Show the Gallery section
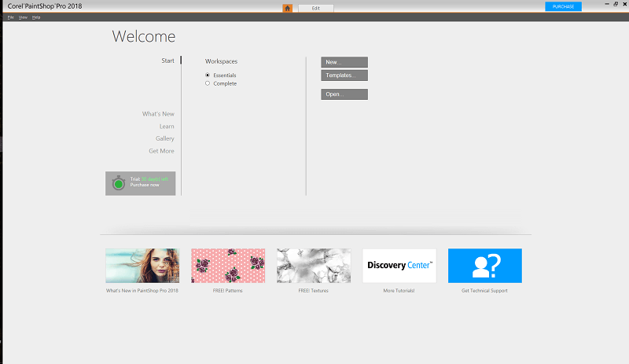This screenshot has width=629, height=364. [x=165, y=138]
